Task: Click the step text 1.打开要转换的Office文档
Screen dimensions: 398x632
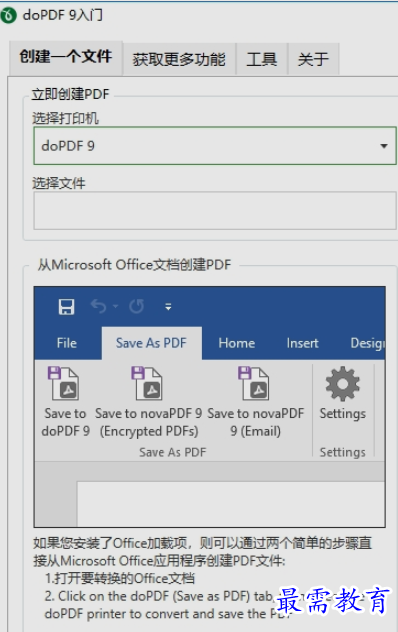Action: 120,578
